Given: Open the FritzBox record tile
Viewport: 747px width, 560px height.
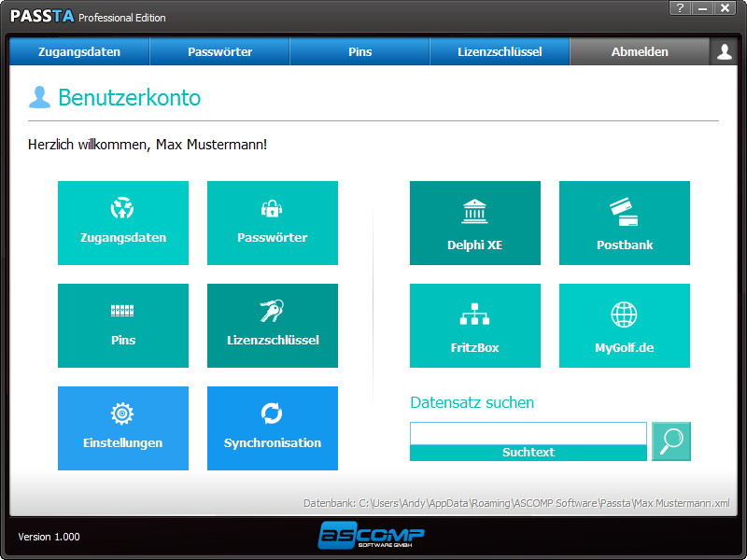Looking at the screenshot, I should pyautogui.click(x=475, y=326).
